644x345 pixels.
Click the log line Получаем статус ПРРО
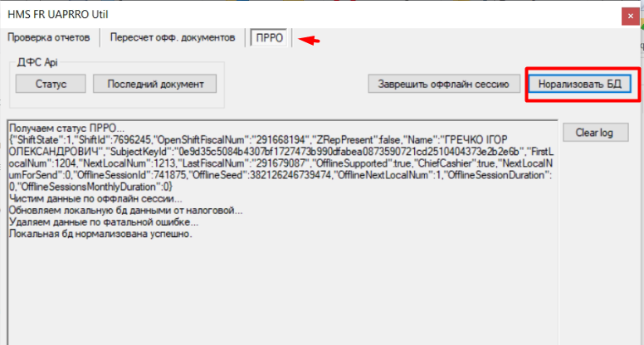(63, 129)
